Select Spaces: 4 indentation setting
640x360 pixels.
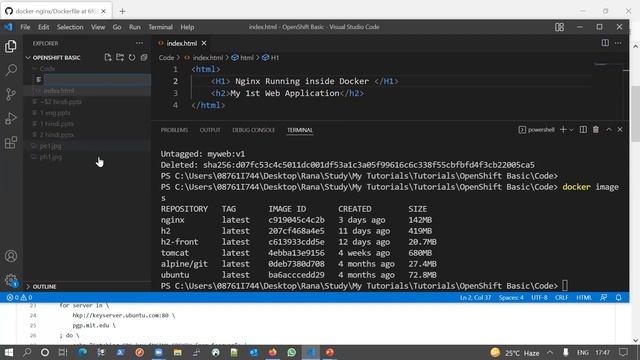pyautogui.click(x=511, y=298)
